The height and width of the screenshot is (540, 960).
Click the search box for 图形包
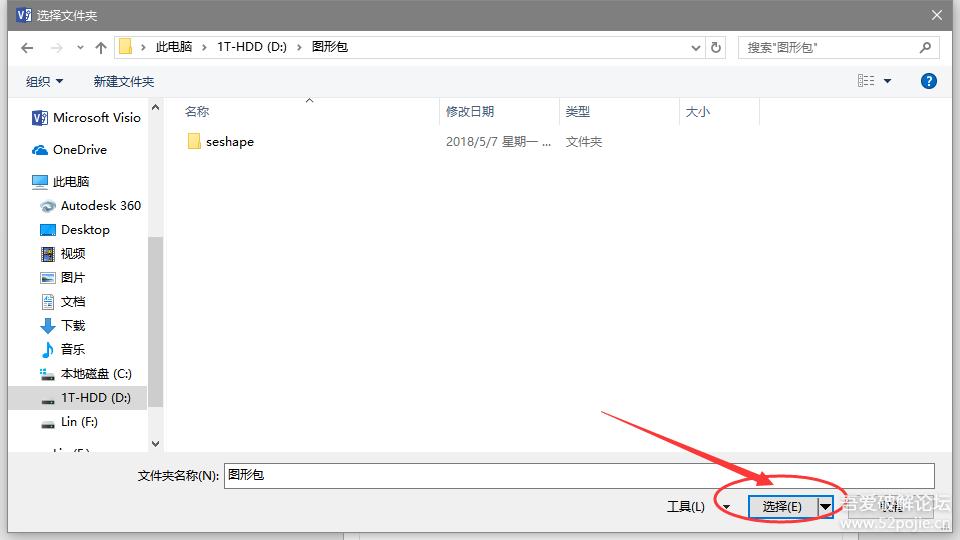[x=828, y=47]
